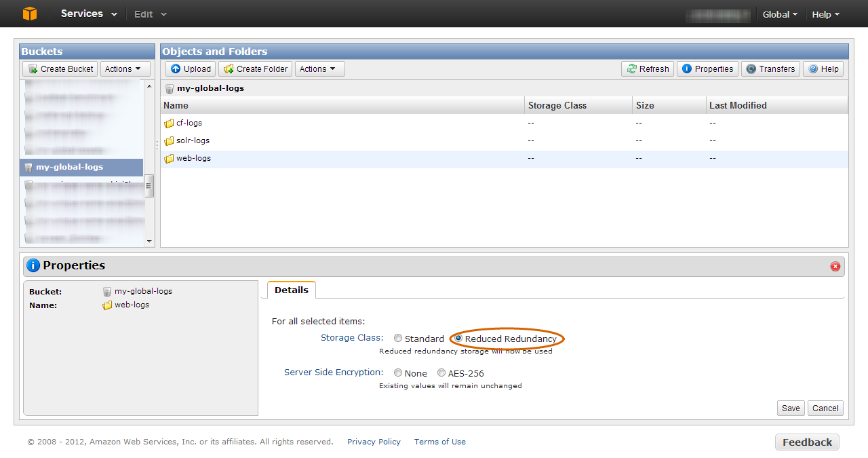Click the Upload button
Viewport: 868px width, 458px height.
pyautogui.click(x=191, y=69)
